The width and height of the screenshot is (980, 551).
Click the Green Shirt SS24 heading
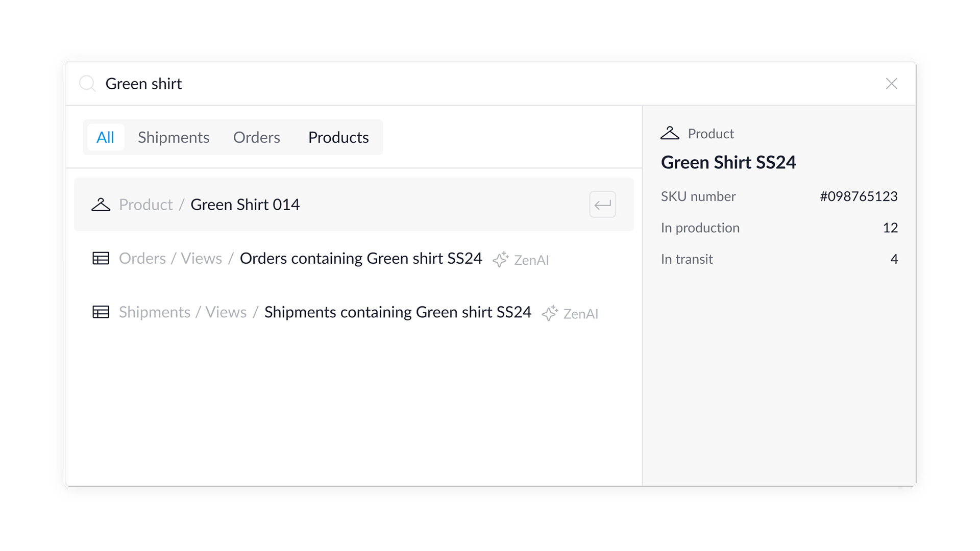728,162
